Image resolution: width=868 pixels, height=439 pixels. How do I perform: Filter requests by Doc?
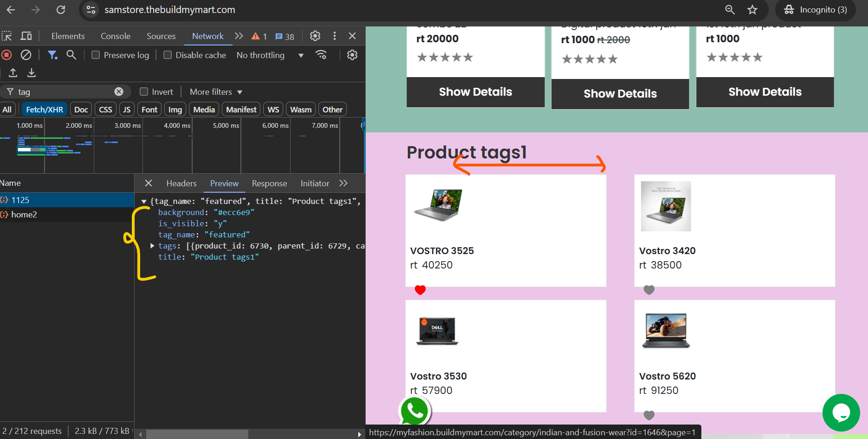tap(81, 110)
